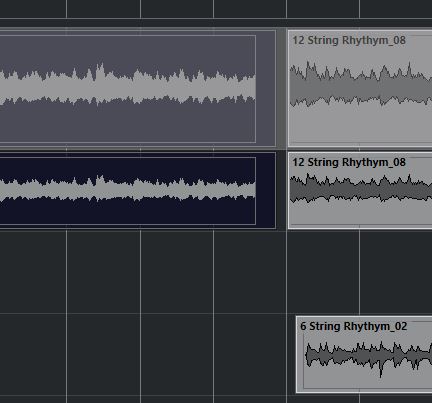Select the purple-grey unnamed audio event on top track
This screenshot has width=432, height=403.
coord(138,88)
